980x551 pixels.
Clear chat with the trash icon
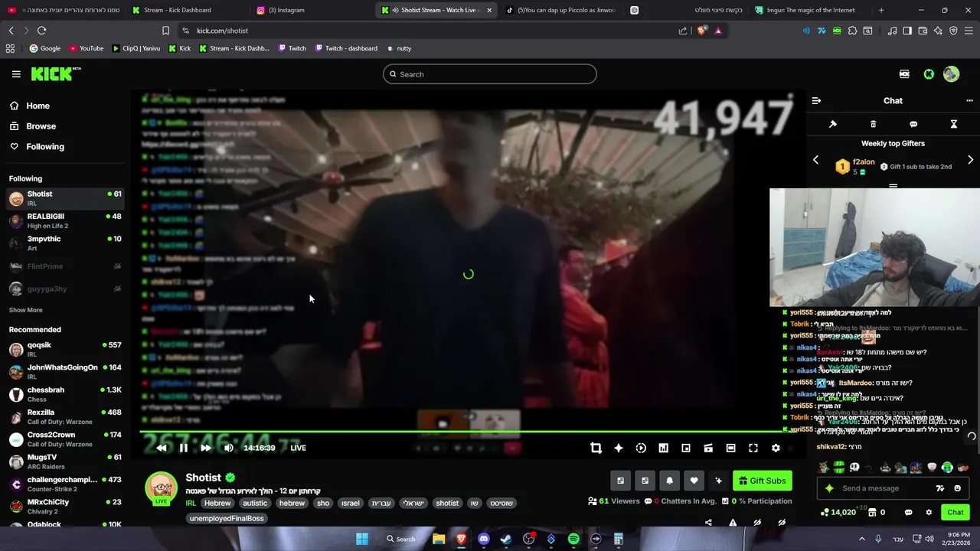click(873, 124)
